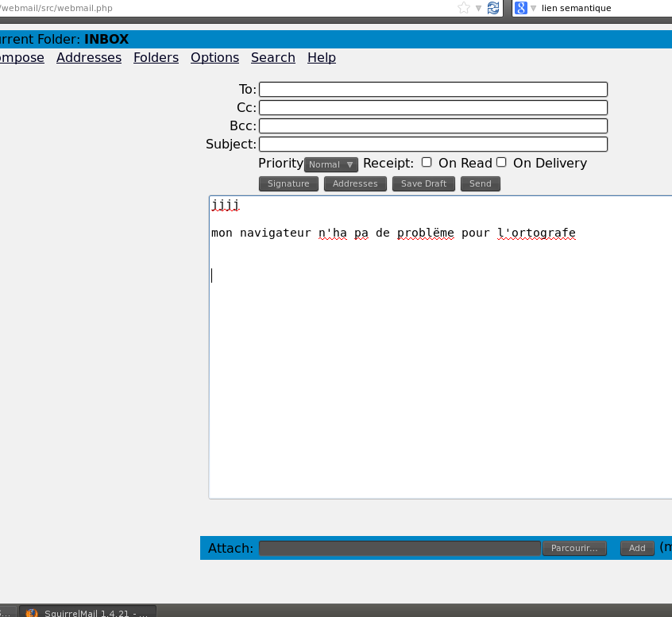The image size is (672, 617).
Task: Send the email with Send button
Action: point(480,183)
